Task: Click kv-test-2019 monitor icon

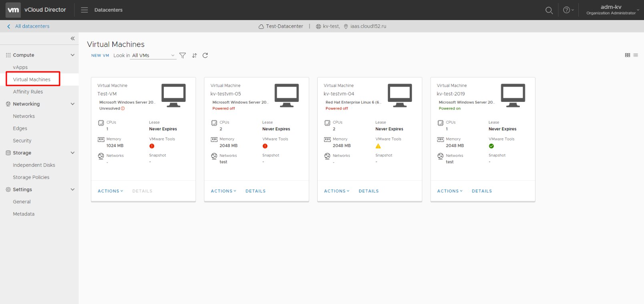Action: tap(513, 95)
